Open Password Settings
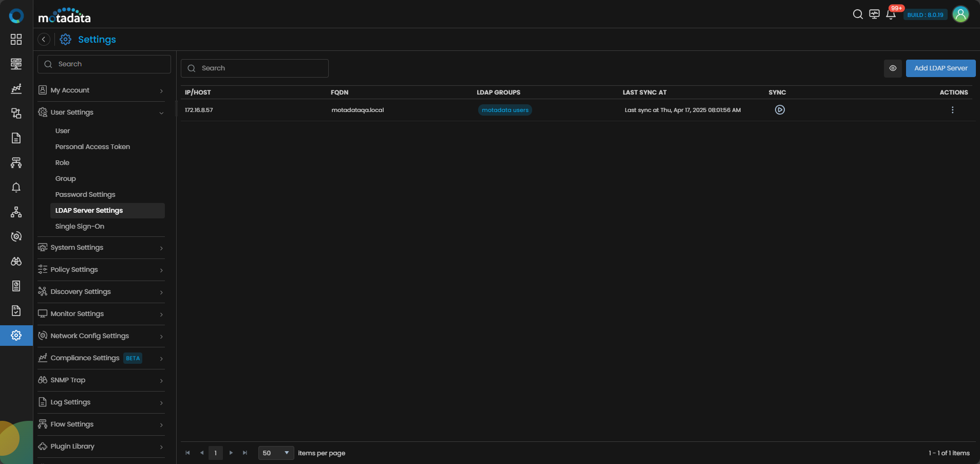 [x=85, y=195]
